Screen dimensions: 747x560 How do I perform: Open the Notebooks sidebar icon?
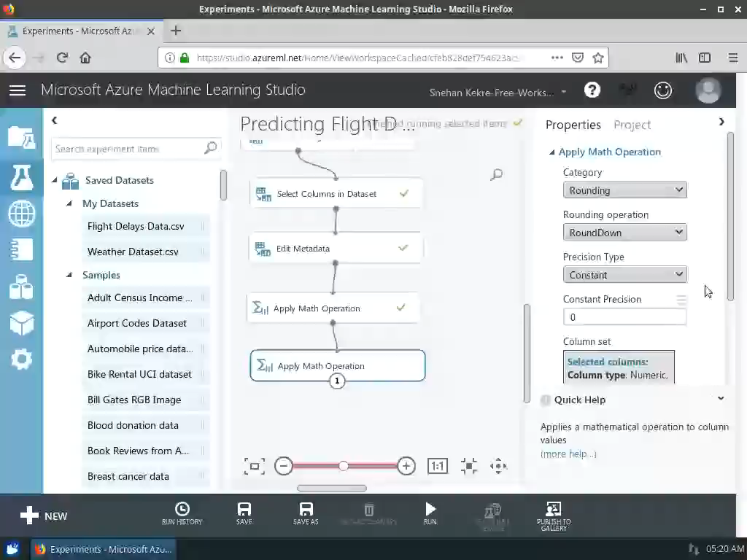pyautogui.click(x=21, y=249)
